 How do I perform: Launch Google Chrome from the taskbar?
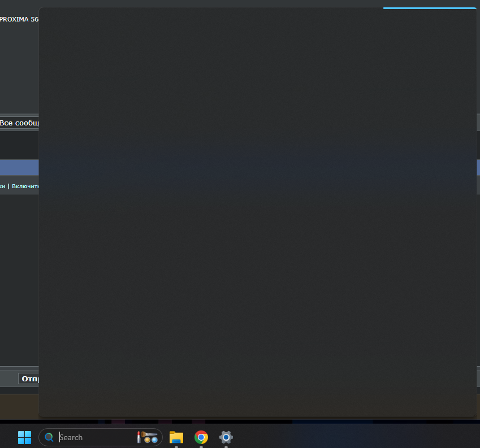click(x=201, y=437)
